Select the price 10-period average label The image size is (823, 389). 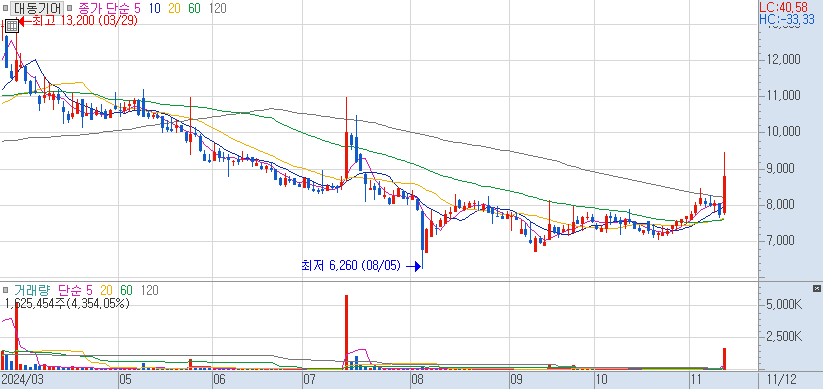click(154, 8)
